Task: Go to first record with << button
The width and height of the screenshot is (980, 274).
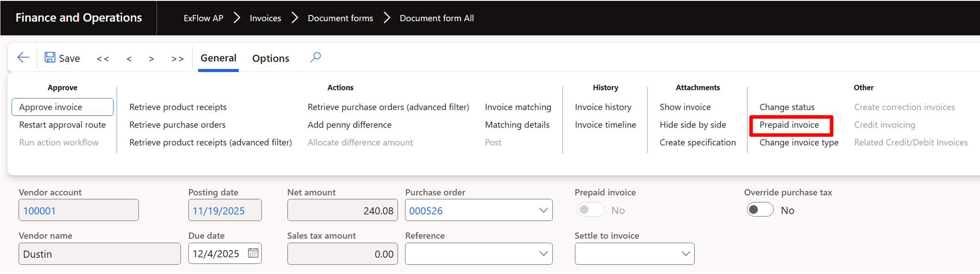Action: coord(103,59)
